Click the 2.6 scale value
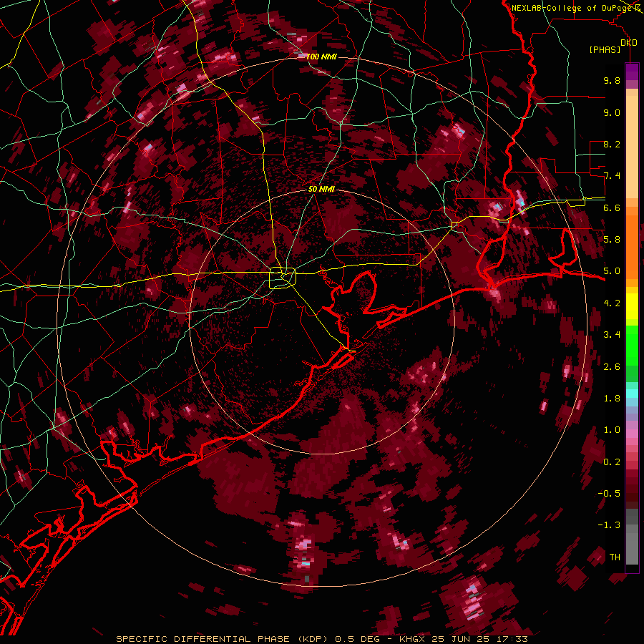Viewport: 644px width, 644px height. coord(612,367)
